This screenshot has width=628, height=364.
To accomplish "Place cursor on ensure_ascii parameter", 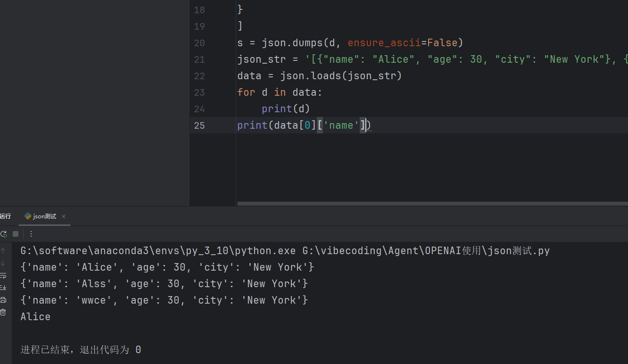I will pos(384,43).
